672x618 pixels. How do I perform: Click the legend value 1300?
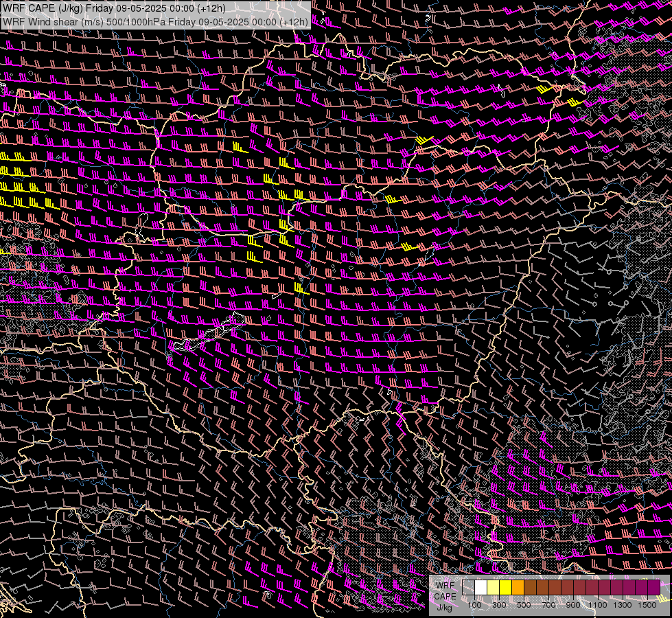tap(623, 605)
